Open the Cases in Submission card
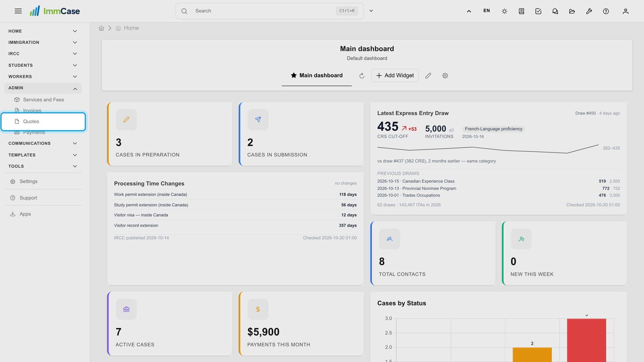This screenshot has width=644, height=362. tap(301, 134)
